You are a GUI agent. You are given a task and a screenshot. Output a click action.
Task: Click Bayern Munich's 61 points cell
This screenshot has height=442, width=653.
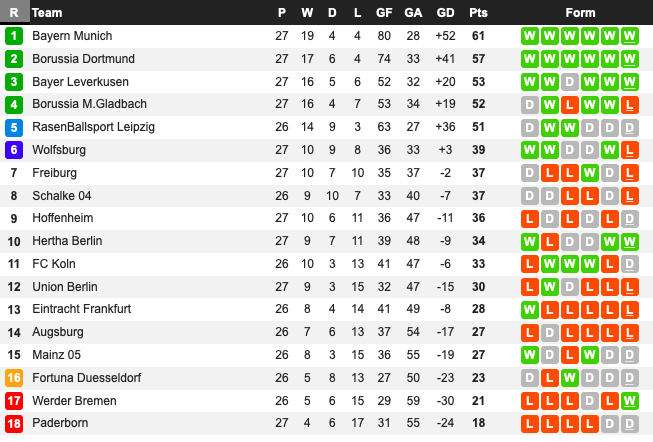(x=478, y=36)
